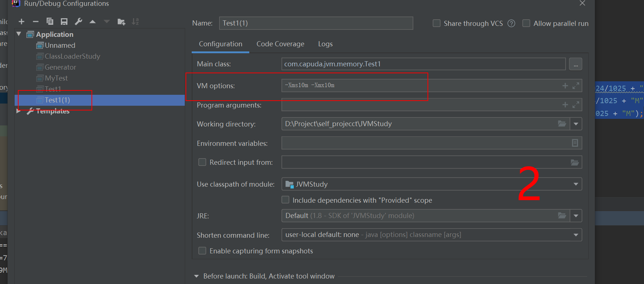The height and width of the screenshot is (284, 644).
Task: Insert macro into VM options plus icon
Action: (x=565, y=86)
